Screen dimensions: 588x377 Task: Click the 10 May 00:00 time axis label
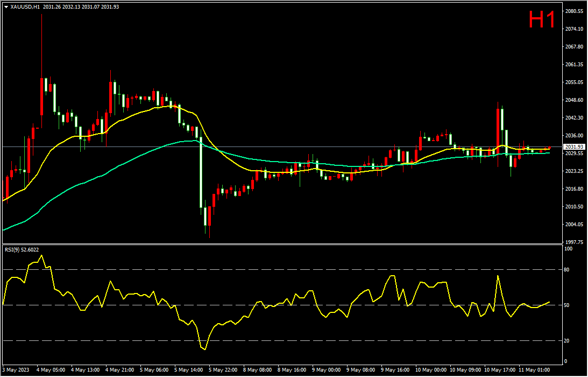tap(431, 370)
